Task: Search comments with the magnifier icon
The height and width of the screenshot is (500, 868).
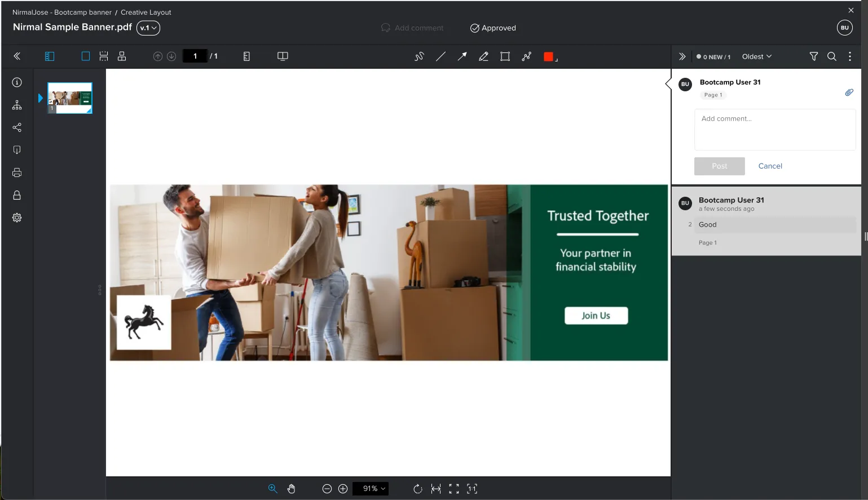Action: [832, 56]
